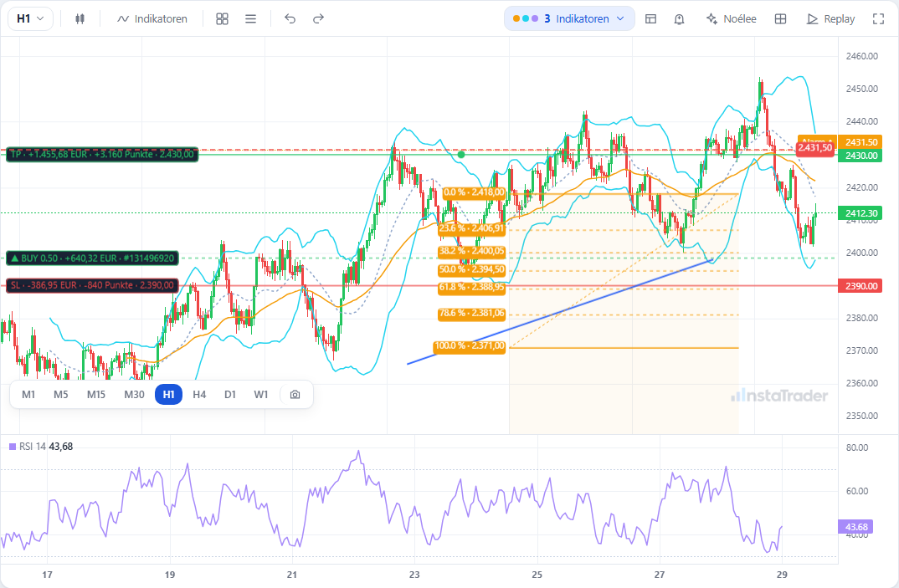Viewport: 899px width, 588px height.
Task: Open the panel layout icon
Action: click(x=650, y=19)
